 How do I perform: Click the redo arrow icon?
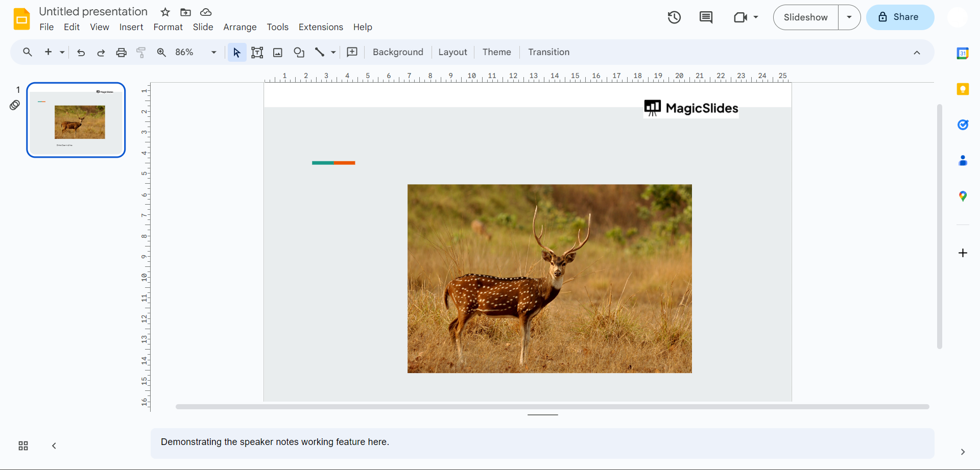pos(101,53)
